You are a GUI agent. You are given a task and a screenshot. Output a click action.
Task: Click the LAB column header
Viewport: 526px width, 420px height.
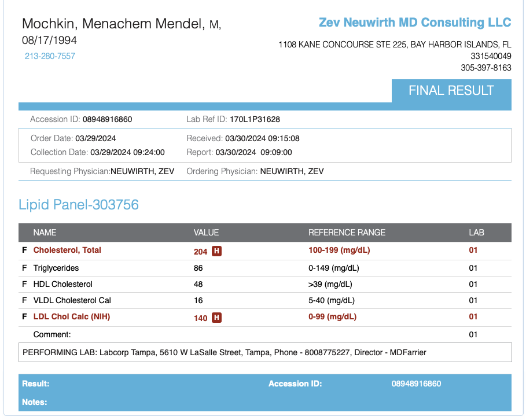coord(476,233)
